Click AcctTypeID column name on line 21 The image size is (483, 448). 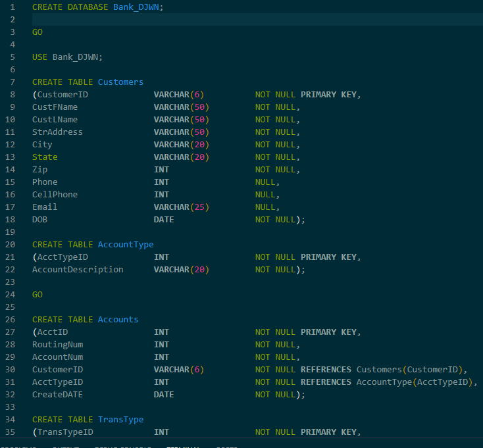point(63,257)
